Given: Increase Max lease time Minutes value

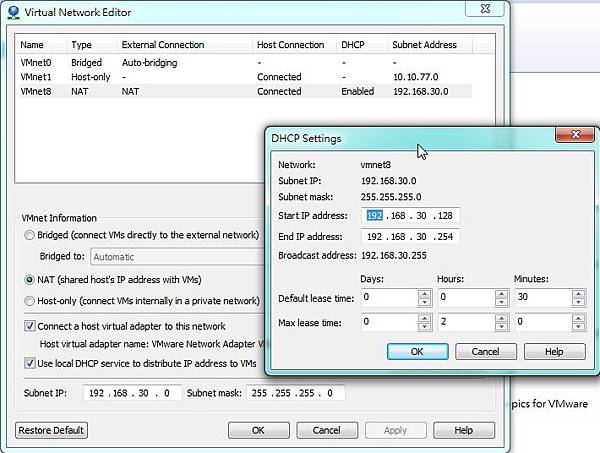Looking at the screenshot, I should pyautogui.click(x=579, y=318).
